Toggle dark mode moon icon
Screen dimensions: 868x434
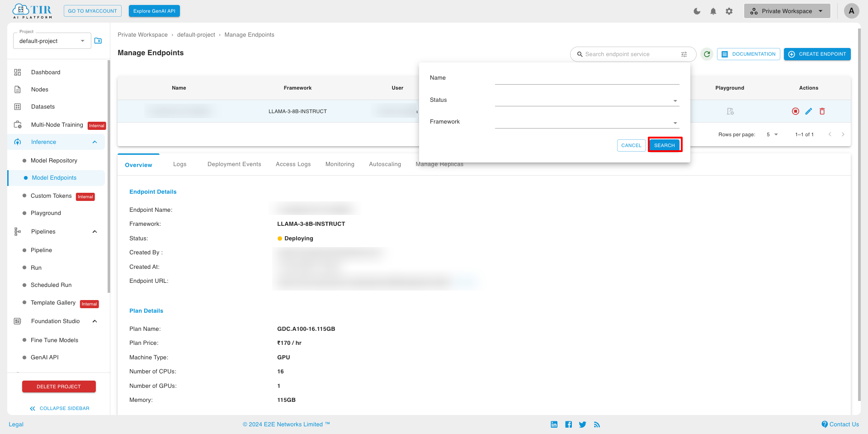tap(697, 11)
